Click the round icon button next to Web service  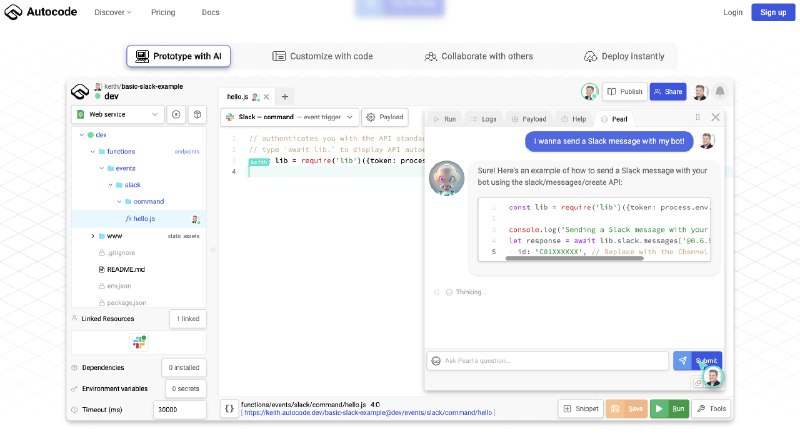pos(176,114)
